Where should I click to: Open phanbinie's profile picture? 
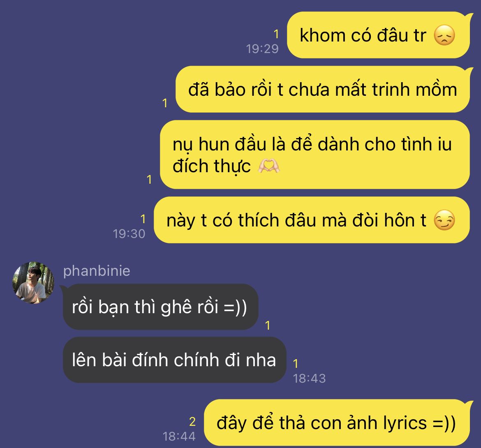pos(33,283)
